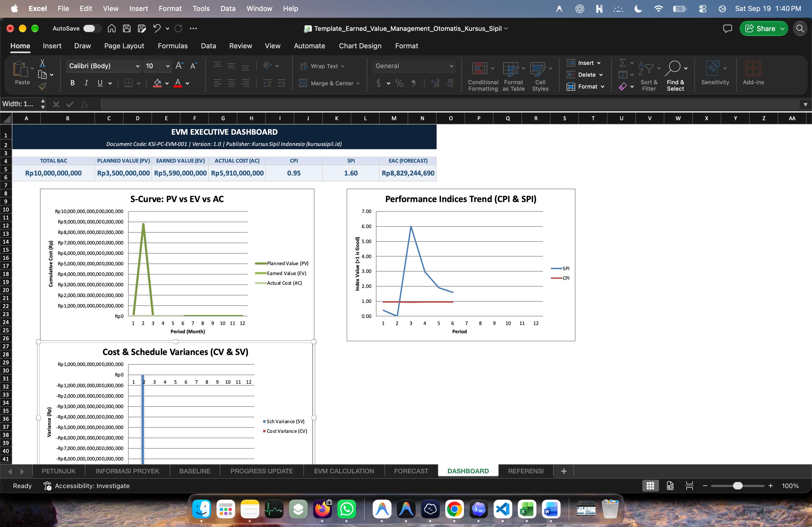Increase font size with large A icon
This screenshot has height=527, width=812.
[x=179, y=66]
